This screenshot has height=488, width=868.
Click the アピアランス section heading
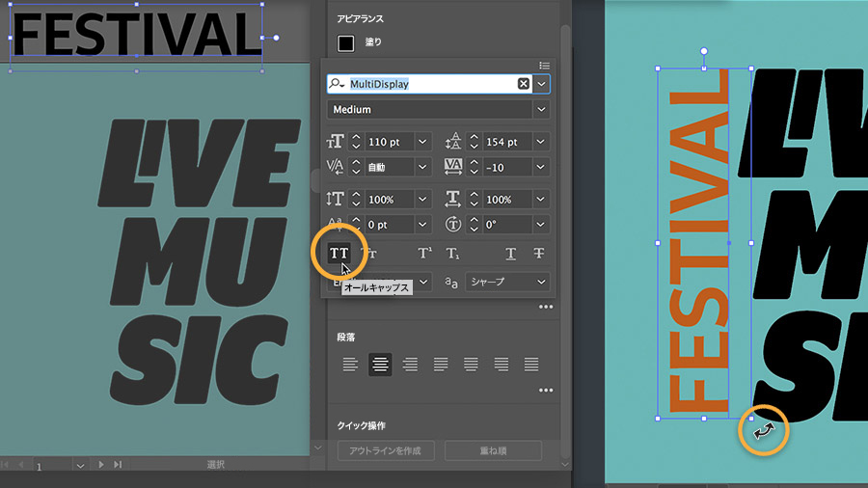click(361, 19)
